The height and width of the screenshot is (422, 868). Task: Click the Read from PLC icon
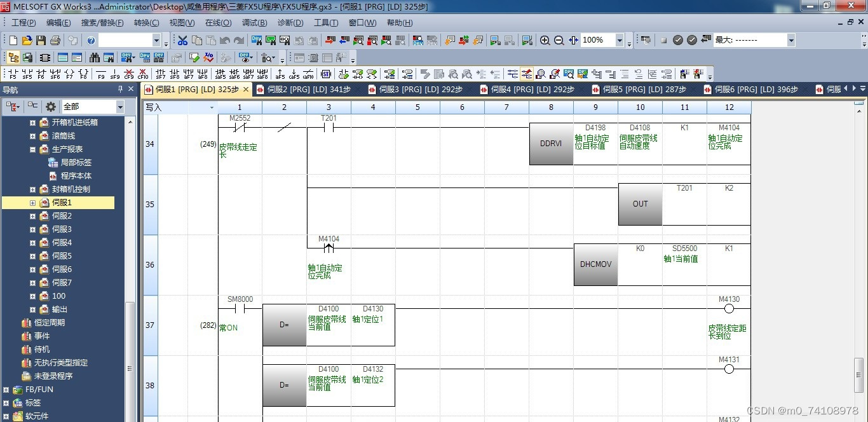point(344,40)
